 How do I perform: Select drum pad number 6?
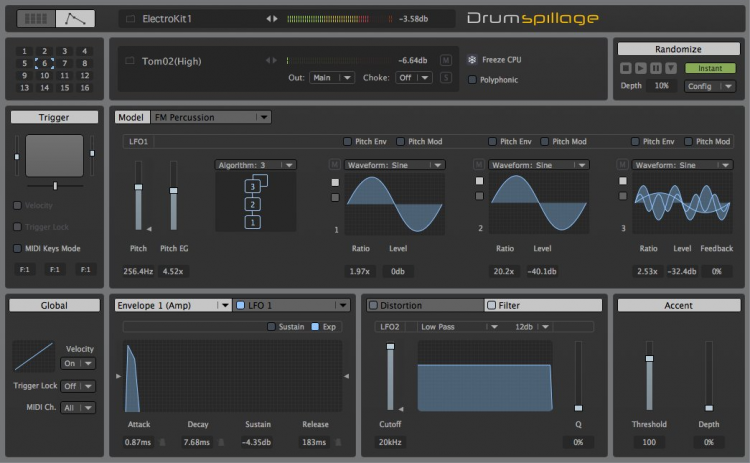pyautogui.click(x=43, y=63)
